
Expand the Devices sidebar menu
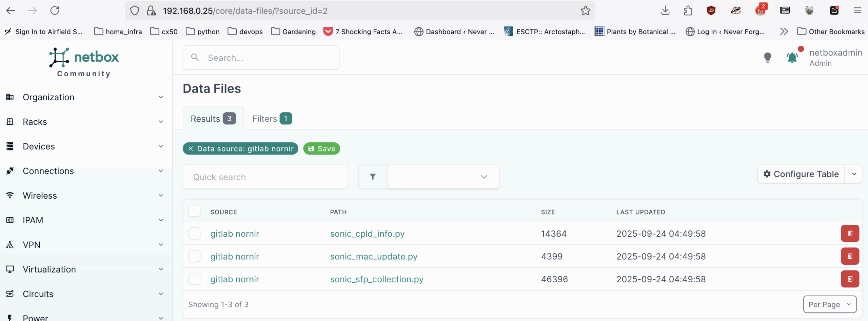(85, 146)
